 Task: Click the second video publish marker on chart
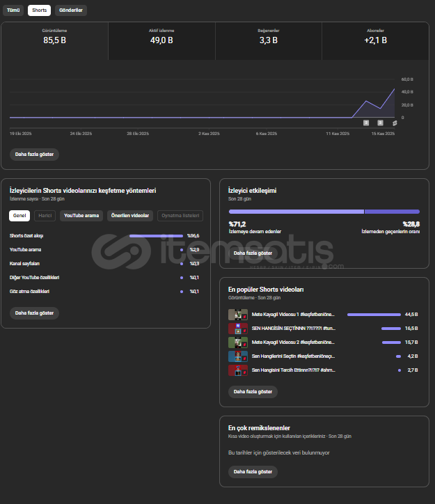[380, 123]
